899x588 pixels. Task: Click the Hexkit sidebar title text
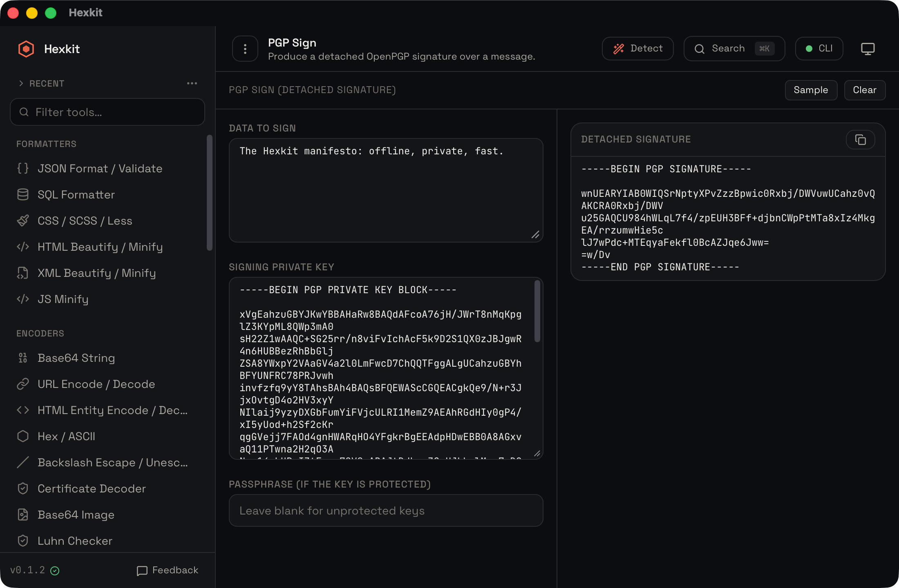pos(62,49)
